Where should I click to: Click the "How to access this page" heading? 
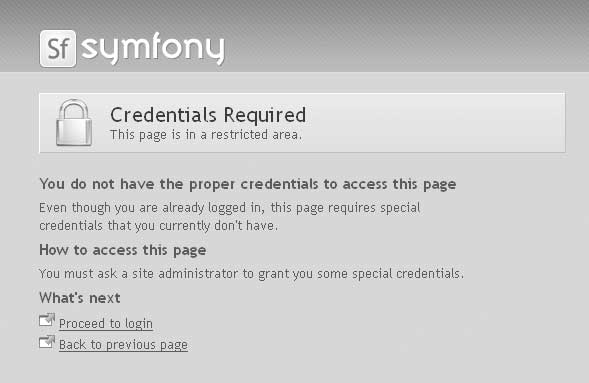[123, 250]
